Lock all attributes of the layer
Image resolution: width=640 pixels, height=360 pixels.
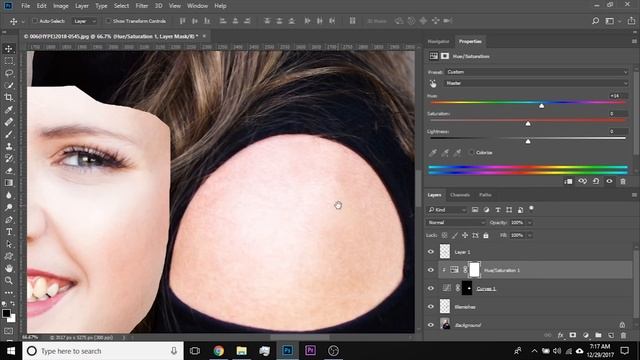[486, 236]
